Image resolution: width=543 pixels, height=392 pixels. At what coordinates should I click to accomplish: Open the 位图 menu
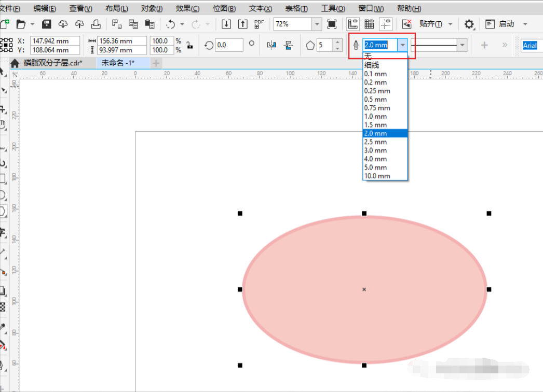224,8
